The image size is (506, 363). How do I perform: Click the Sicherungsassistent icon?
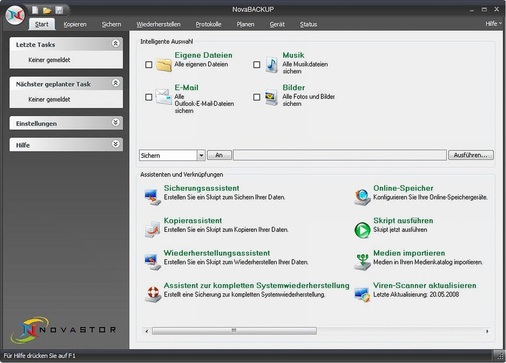(x=153, y=197)
